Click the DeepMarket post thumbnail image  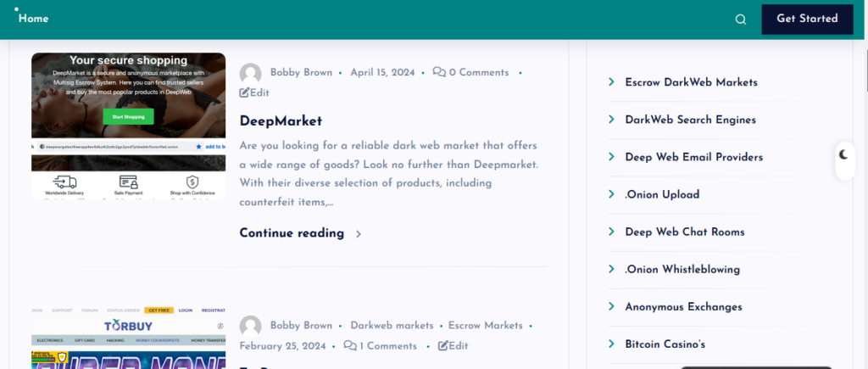(x=129, y=126)
